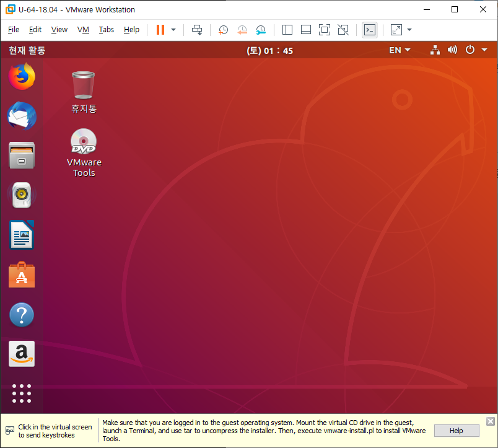
Task: Open the EN input source dropdown
Action: coord(400,50)
